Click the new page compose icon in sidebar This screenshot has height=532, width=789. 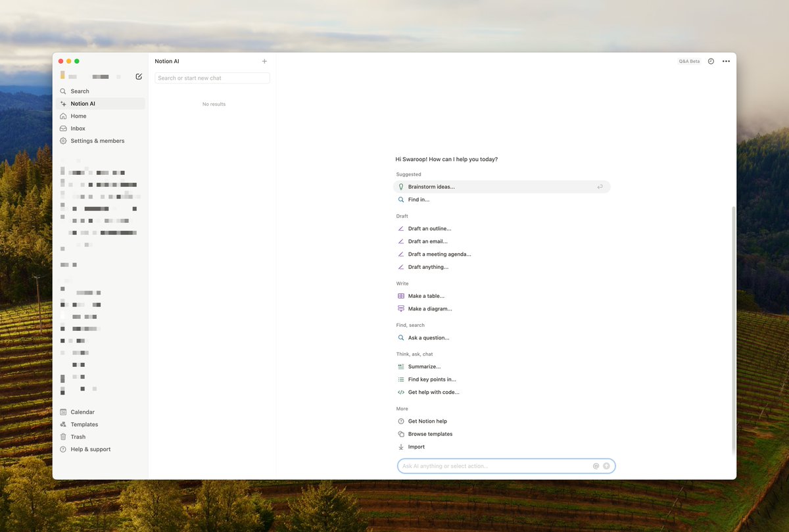pos(139,76)
